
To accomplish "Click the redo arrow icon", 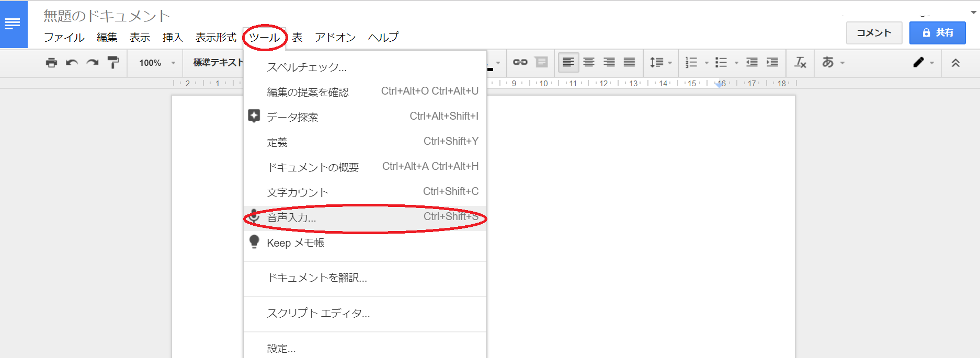I will 93,63.
